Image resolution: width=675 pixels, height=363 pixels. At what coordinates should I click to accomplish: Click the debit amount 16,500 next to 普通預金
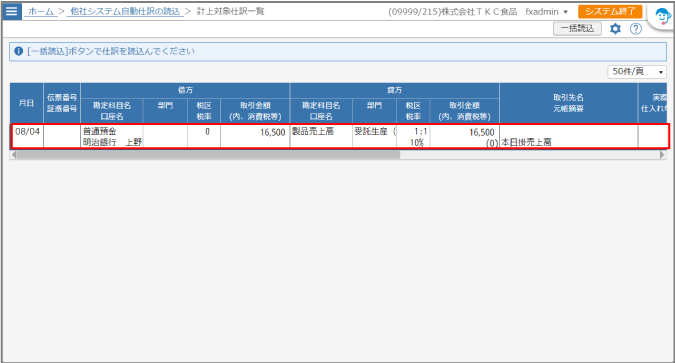point(255,136)
